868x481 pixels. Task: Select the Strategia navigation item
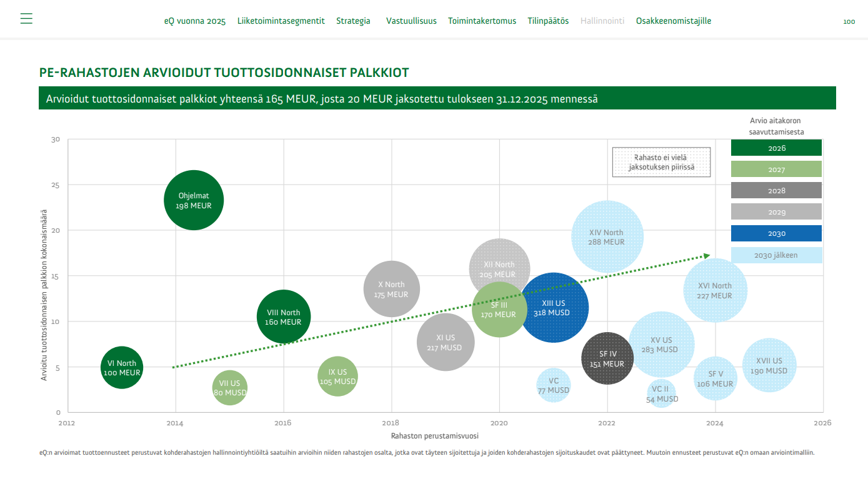(x=353, y=21)
